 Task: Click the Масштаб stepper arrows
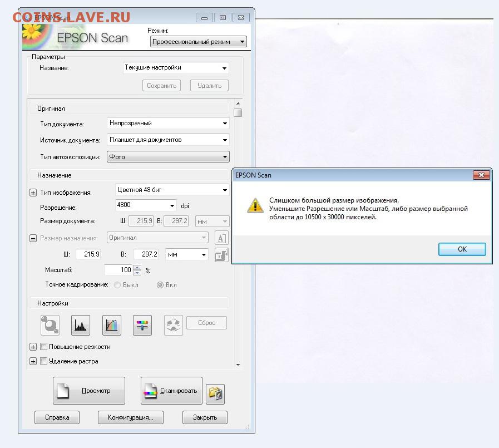pos(137,270)
